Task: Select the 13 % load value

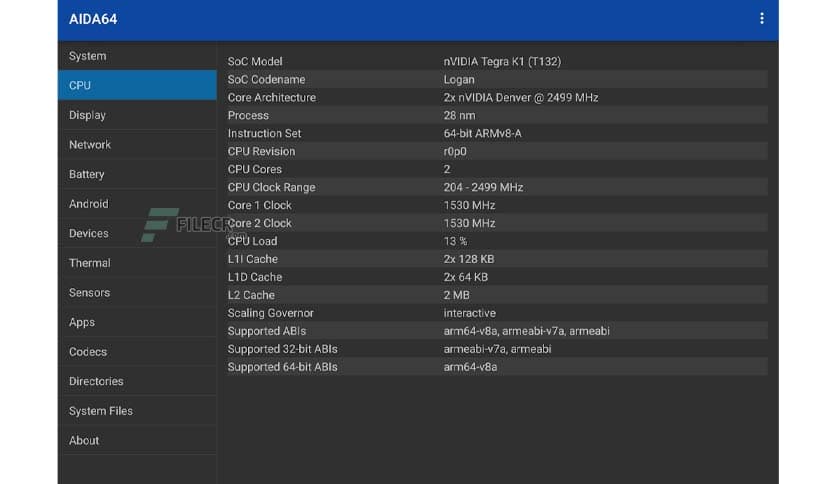Action: [455, 241]
